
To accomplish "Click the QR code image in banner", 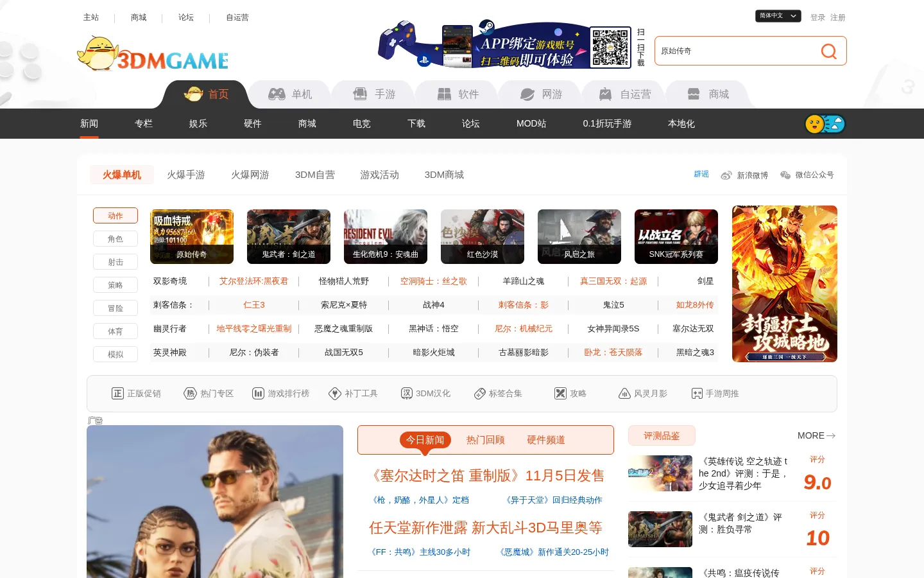I will tap(610, 47).
